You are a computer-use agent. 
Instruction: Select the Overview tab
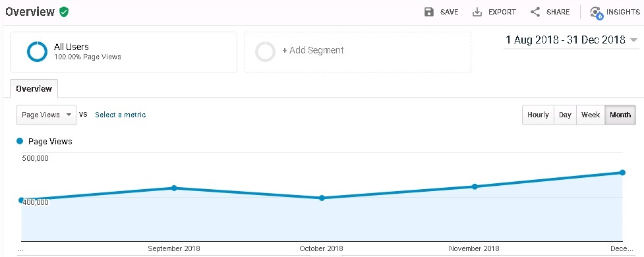pyautogui.click(x=34, y=89)
